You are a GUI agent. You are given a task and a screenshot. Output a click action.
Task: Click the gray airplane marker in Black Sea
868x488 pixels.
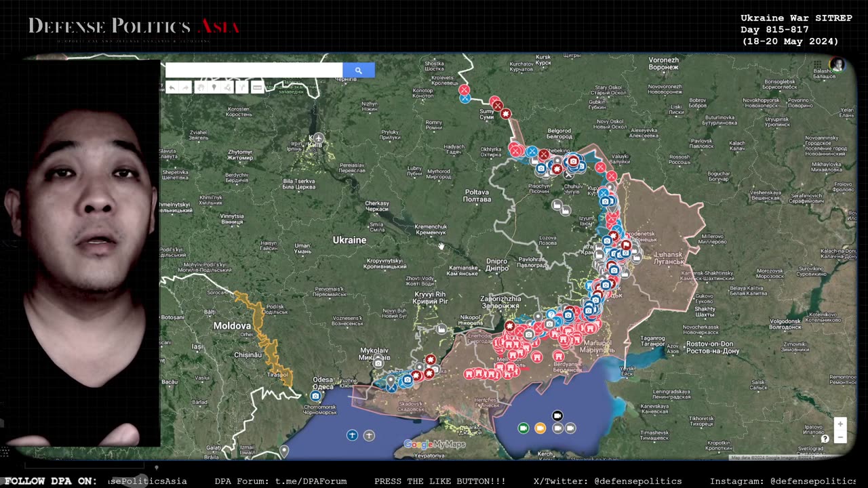click(369, 435)
